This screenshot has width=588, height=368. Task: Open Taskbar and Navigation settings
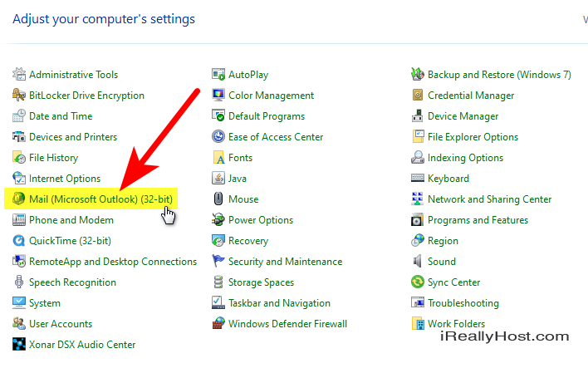279,303
